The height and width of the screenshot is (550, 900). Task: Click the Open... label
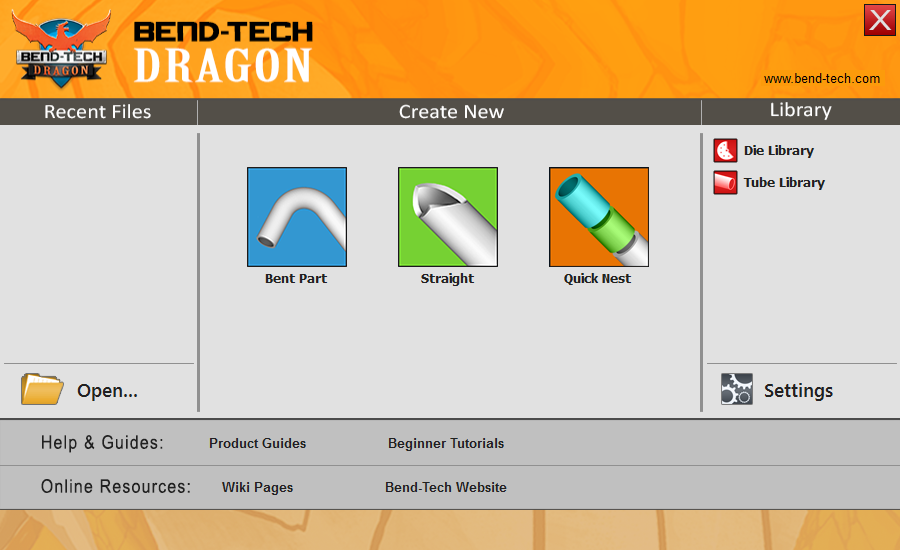pyautogui.click(x=107, y=390)
